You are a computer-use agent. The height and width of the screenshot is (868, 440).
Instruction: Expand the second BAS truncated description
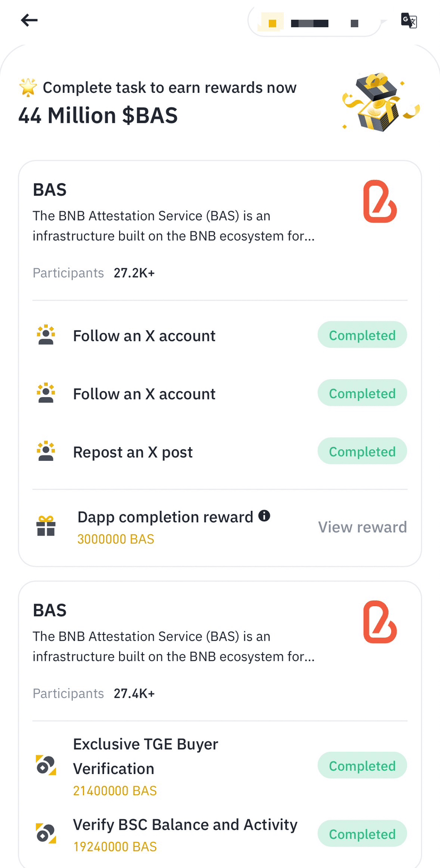point(173,646)
